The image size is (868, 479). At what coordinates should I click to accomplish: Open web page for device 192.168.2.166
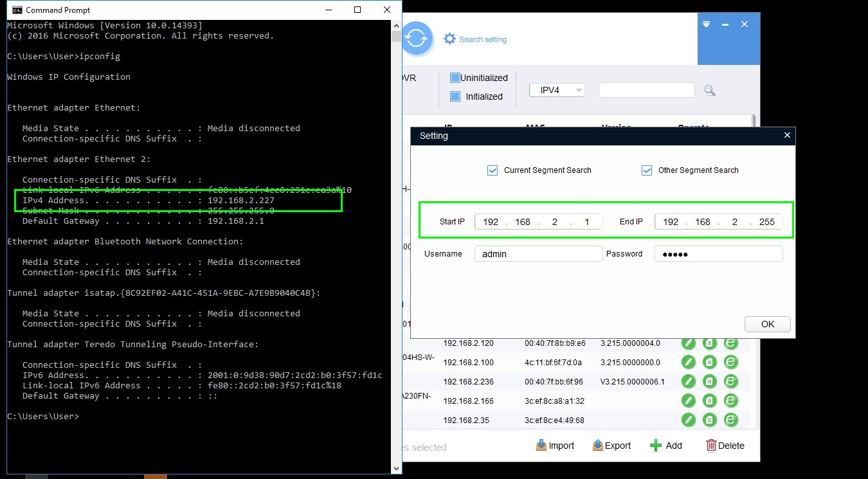[x=731, y=401]
